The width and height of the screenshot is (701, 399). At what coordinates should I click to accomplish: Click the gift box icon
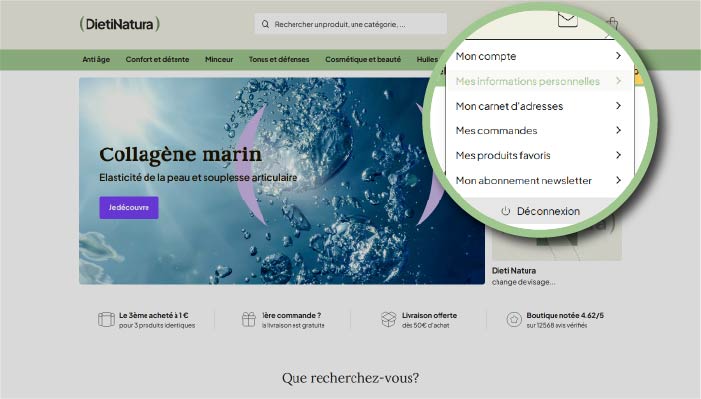tap(249, 319)
